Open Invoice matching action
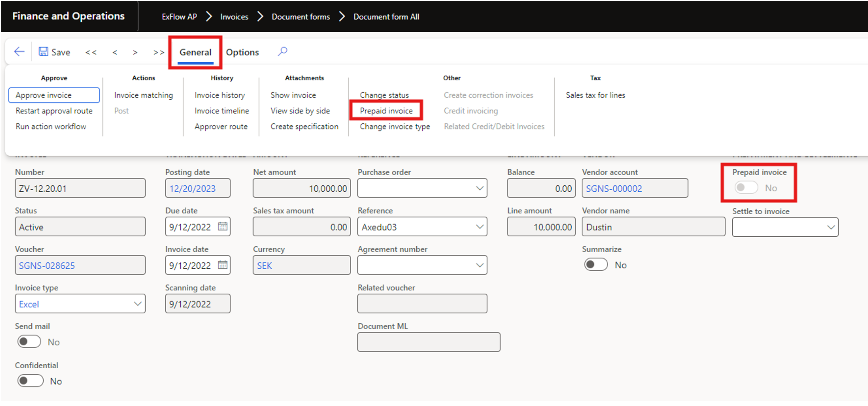The width and height of the screenshot is (868, 406). point(143,95)
